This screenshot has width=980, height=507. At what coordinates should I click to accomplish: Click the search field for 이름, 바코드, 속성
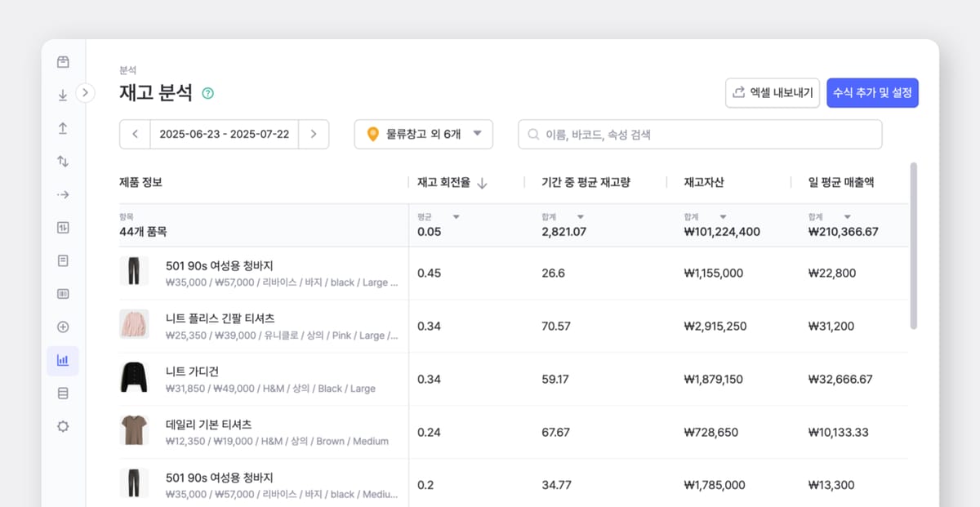[700, 134]
